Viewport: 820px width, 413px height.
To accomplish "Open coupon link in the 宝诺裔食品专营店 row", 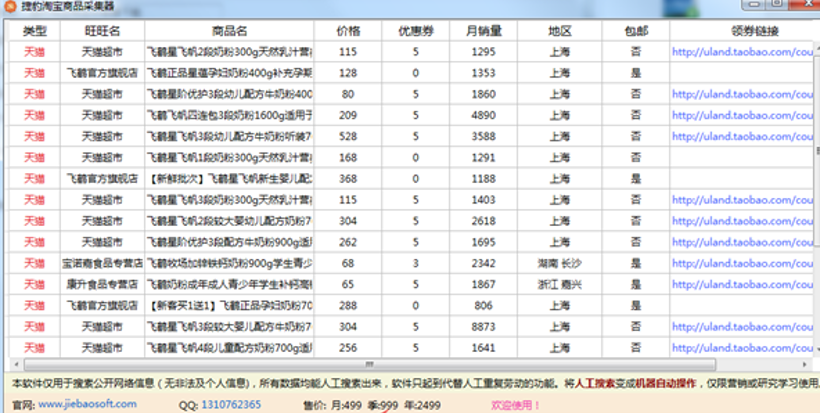I will pos(743,263).
